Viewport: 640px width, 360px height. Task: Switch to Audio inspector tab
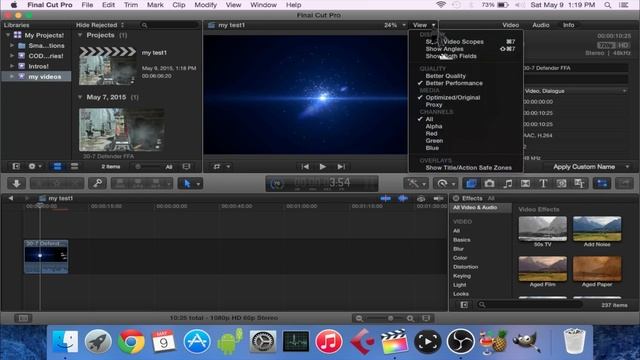[x=540, y=25]
